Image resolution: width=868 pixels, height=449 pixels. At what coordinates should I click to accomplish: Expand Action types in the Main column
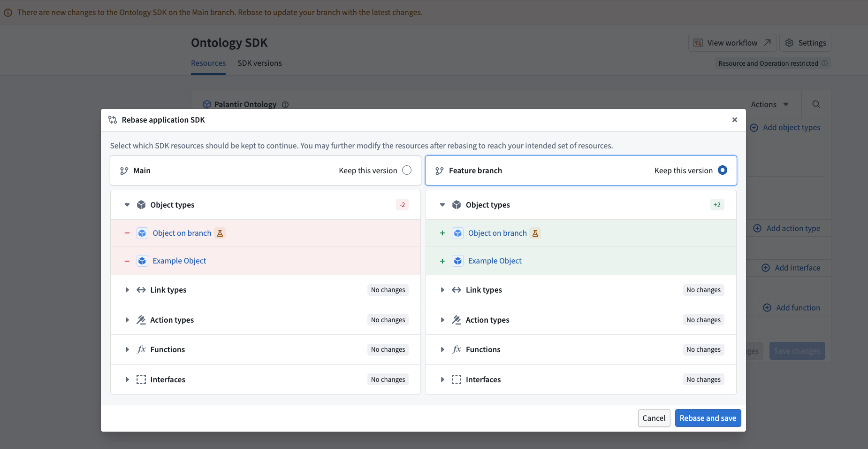click(x=127, y=320)
